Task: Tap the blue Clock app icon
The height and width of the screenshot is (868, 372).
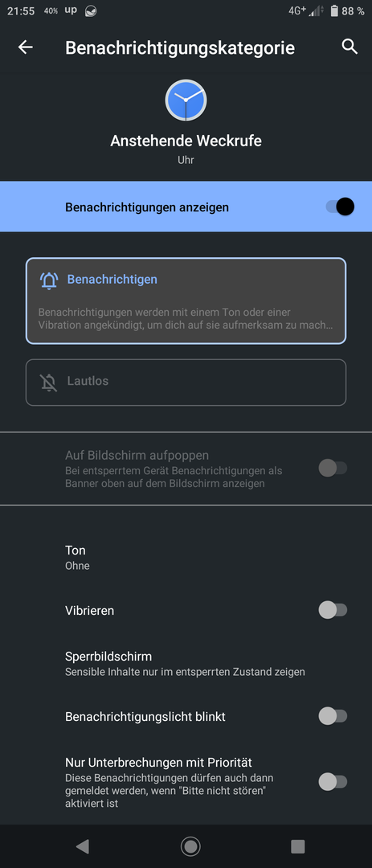Action: [x=186, y=100]
